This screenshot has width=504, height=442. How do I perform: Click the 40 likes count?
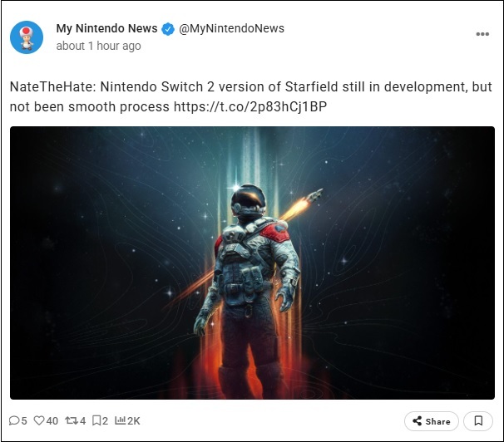(52, 421)
